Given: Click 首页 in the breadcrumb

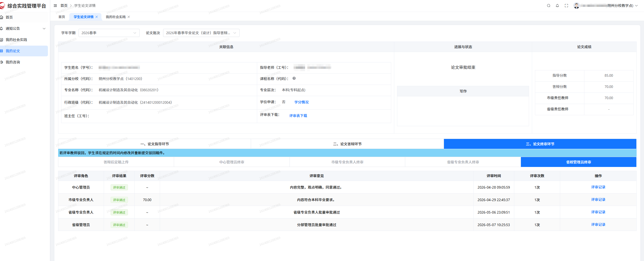Looking at the screenshot, I should [64, 6].
